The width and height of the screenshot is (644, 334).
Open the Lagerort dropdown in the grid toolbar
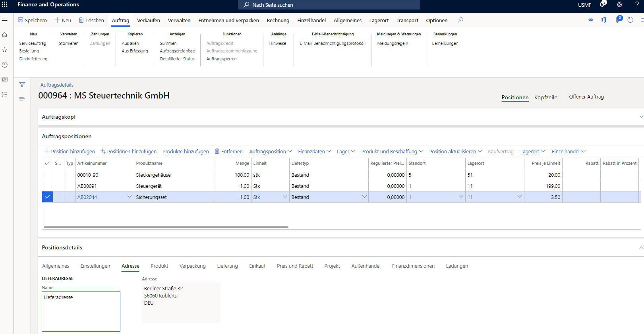click(532, 151)
